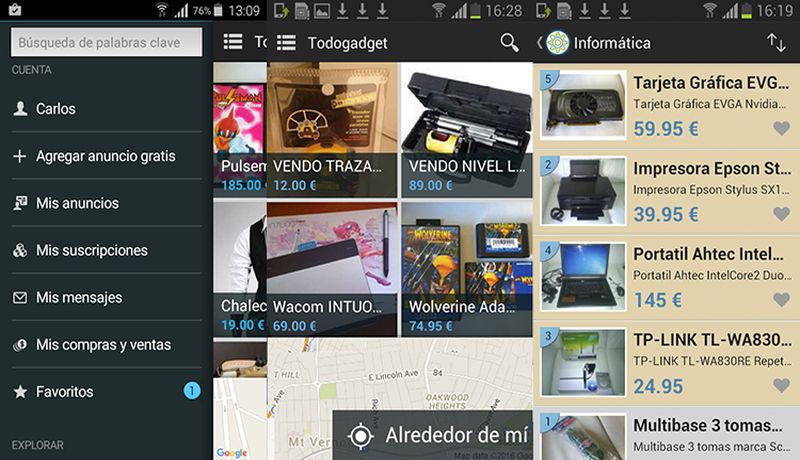The height and width of the screenshot is (460, 800).
Task: Click the location target icon
Action: pos(361,436)
